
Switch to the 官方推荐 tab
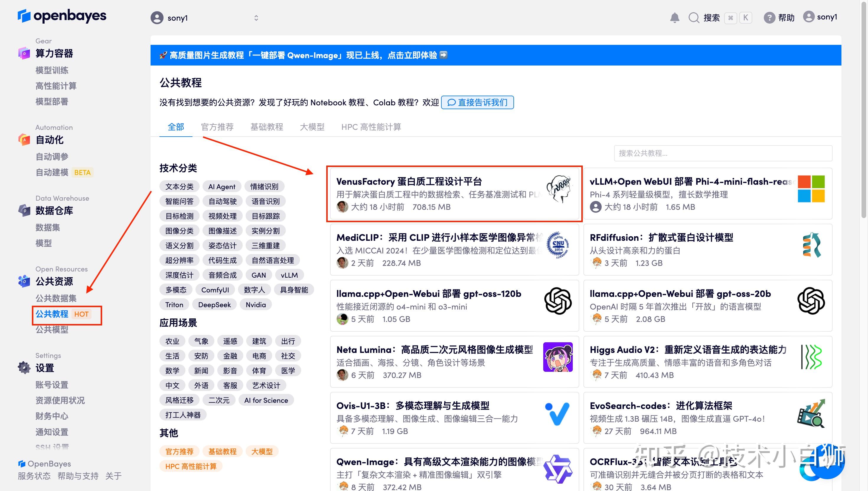[x=217, y=127]
